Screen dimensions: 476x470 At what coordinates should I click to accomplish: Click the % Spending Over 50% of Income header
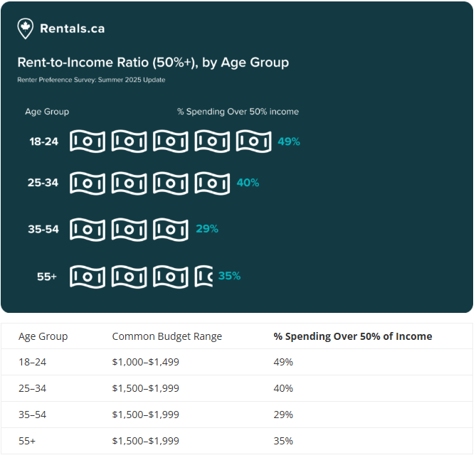pyautogui.click(x=353, y=336)
